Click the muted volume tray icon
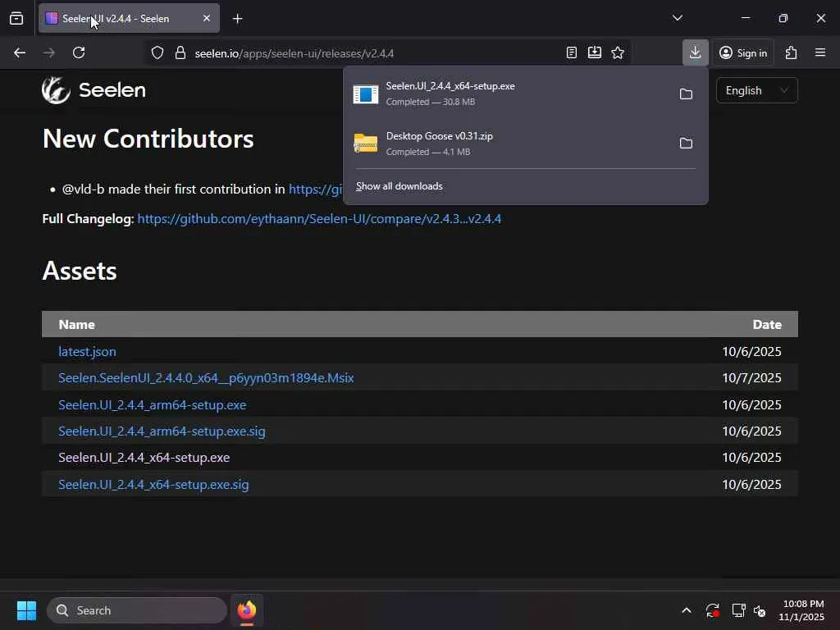This screenshot has height=630, width=840. [x=760, y=610]
